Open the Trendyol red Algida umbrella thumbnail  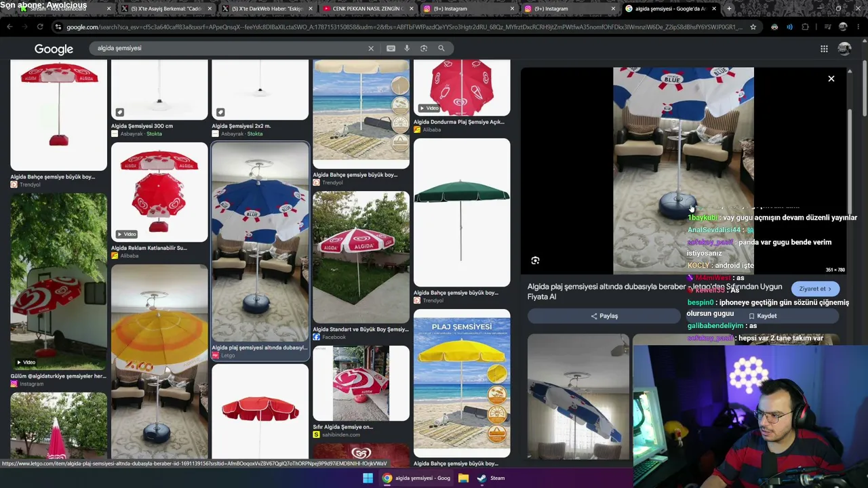click(x=58, y=115)
